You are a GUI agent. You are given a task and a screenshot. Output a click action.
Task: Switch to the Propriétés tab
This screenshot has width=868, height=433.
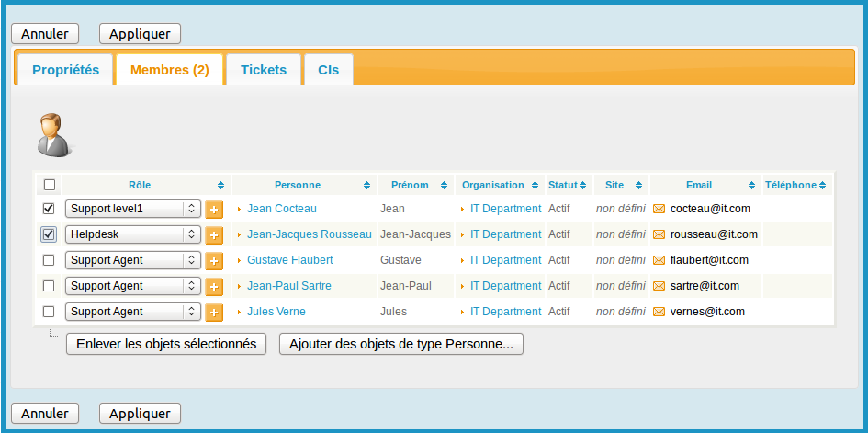coord(65,70)
